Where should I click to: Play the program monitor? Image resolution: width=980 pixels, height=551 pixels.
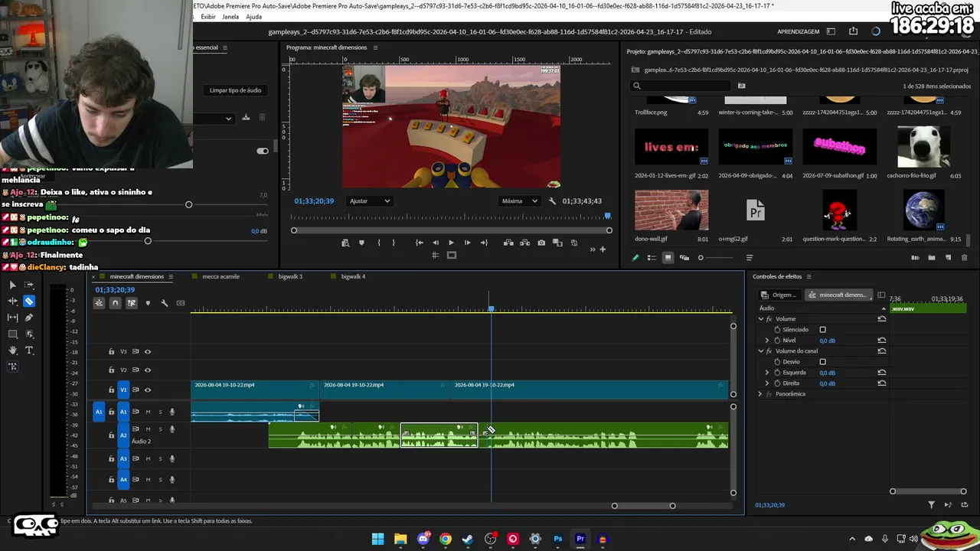pos(451,243)
